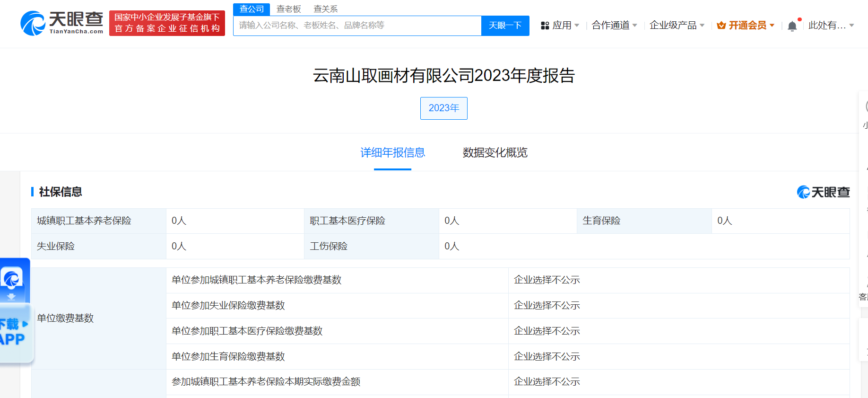This screenshot has height=398, width=868.
Task: Open the notification bell icon
Action: 792,26
